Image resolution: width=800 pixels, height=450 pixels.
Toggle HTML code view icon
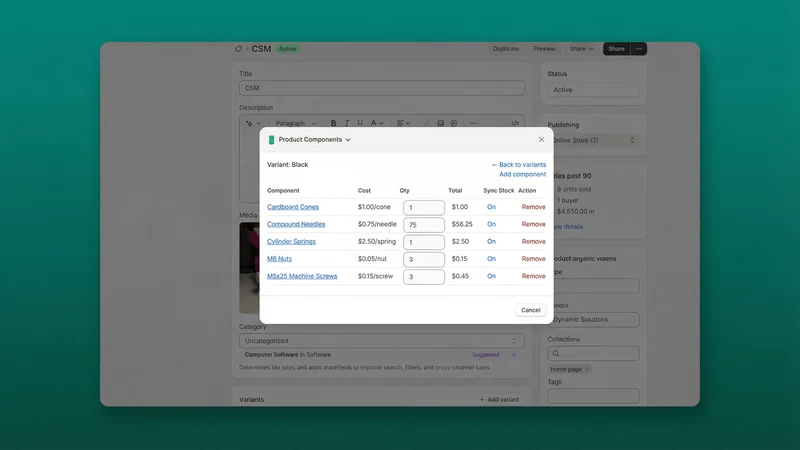click(515, 123)
